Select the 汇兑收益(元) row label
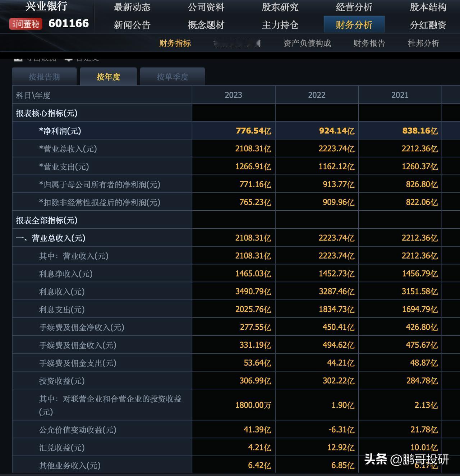The height and width of the screenshot is (476, 460). (x=62, y=448)
